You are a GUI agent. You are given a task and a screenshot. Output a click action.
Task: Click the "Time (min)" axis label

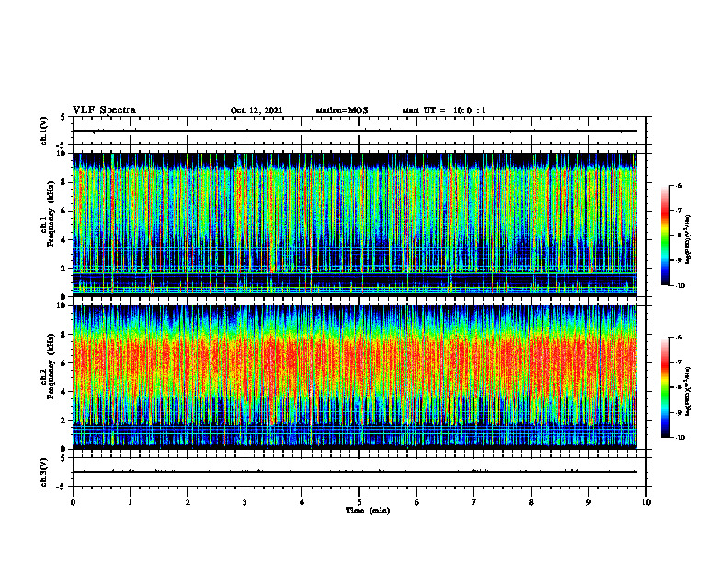tap(368, 511)
